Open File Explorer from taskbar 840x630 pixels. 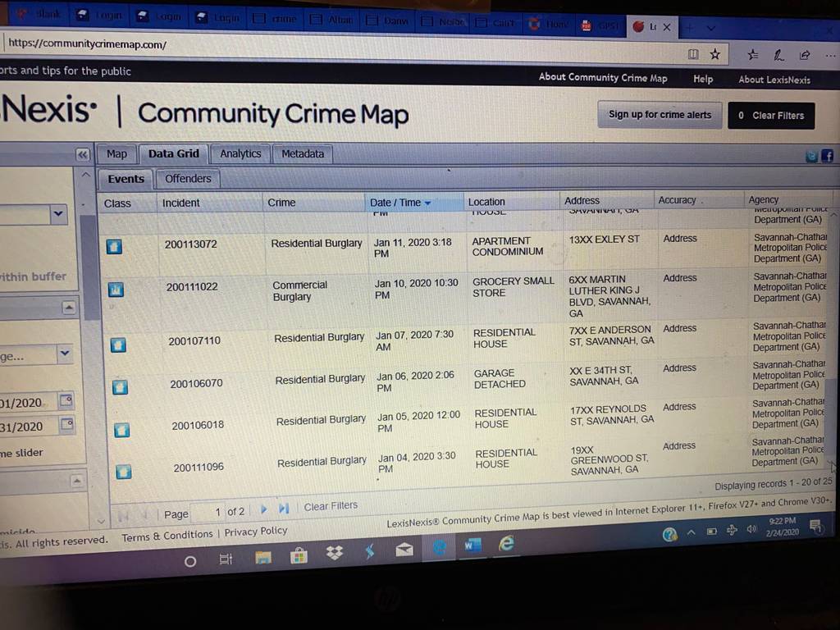[263, 558]
